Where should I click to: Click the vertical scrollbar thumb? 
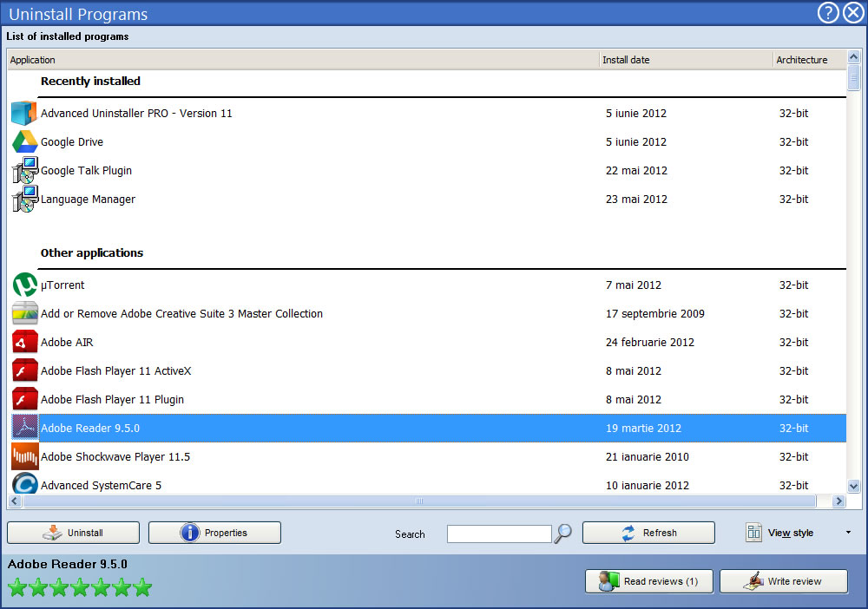pos(853,77)
